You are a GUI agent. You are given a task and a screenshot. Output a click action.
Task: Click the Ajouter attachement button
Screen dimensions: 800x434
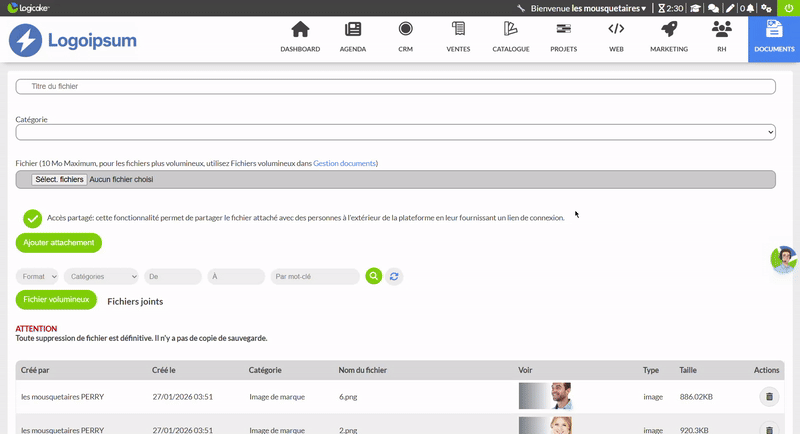coord(59,242)
